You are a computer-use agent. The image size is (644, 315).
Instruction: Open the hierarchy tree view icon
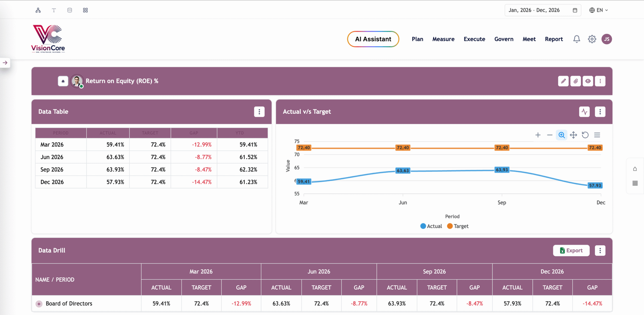point(38,10)
